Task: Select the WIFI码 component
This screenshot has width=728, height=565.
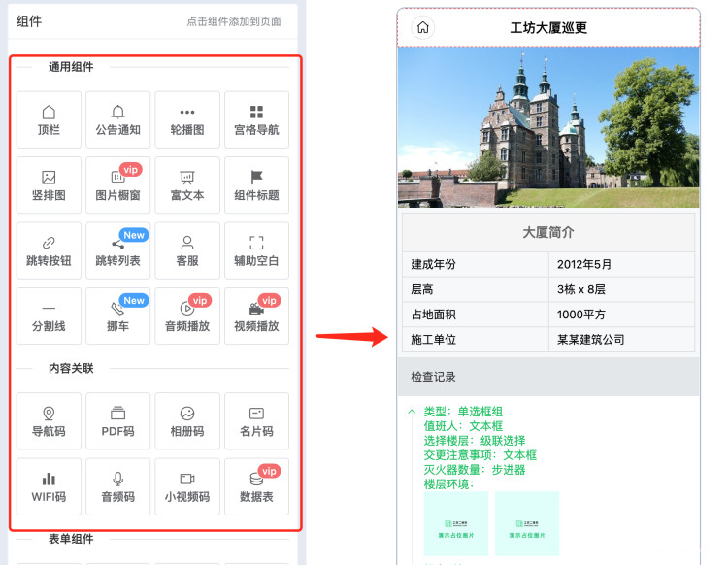Action: (49, 486)
